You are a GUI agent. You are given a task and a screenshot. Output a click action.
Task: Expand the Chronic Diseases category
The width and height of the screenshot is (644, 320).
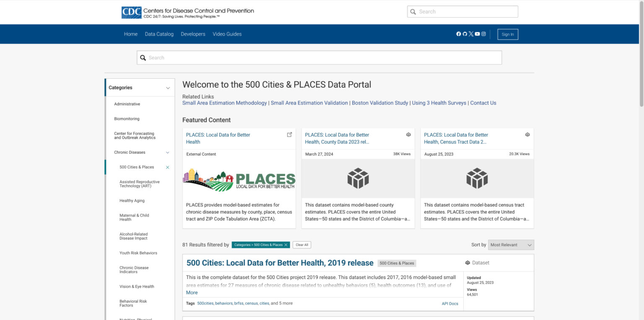pyautogui.click(x=167, y=152)
